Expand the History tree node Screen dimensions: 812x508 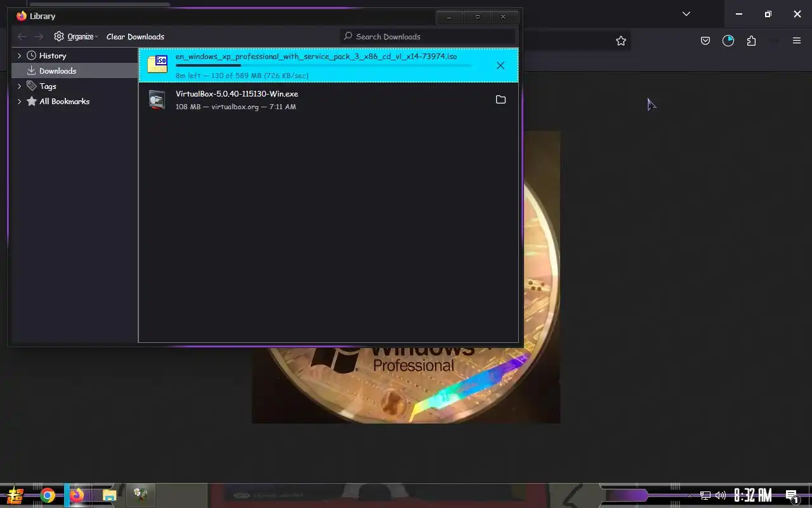(19, 56)
